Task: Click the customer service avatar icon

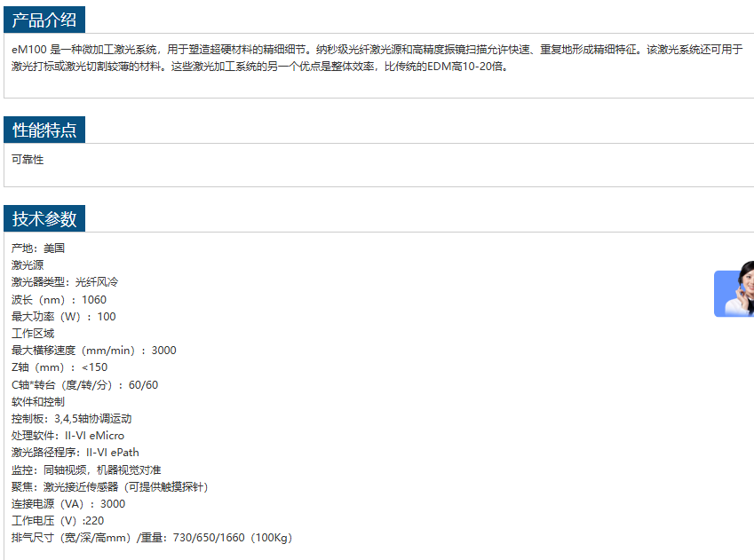Action: [735, 294]
